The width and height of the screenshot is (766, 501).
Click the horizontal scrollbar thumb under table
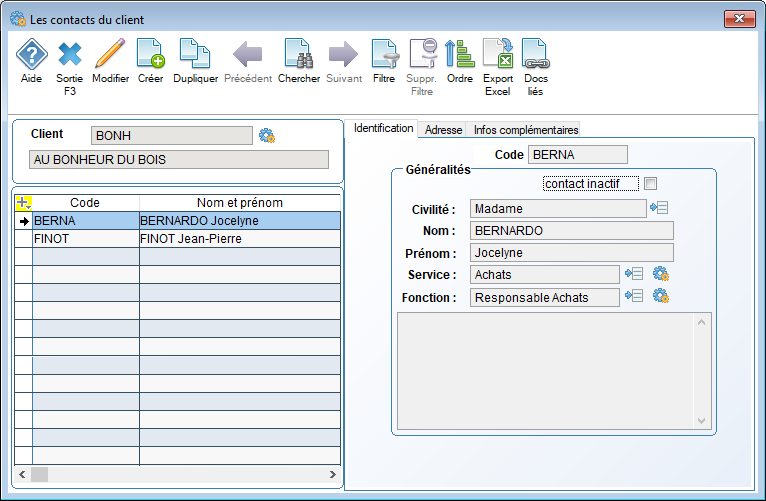40,474
